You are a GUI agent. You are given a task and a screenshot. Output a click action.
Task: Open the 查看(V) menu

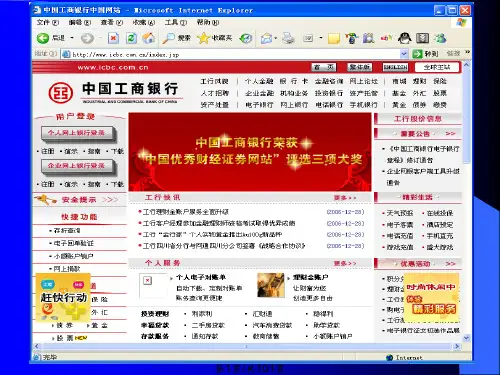[x=112, y=23]
